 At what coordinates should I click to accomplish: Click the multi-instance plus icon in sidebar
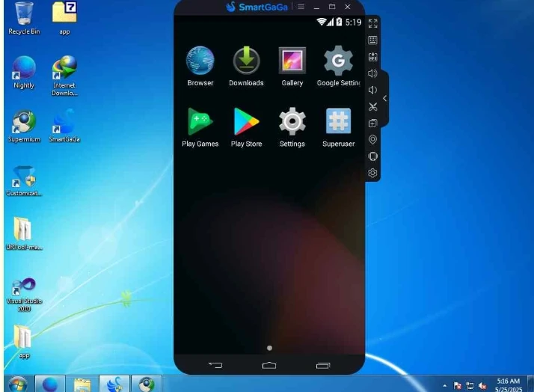point(373,123)
